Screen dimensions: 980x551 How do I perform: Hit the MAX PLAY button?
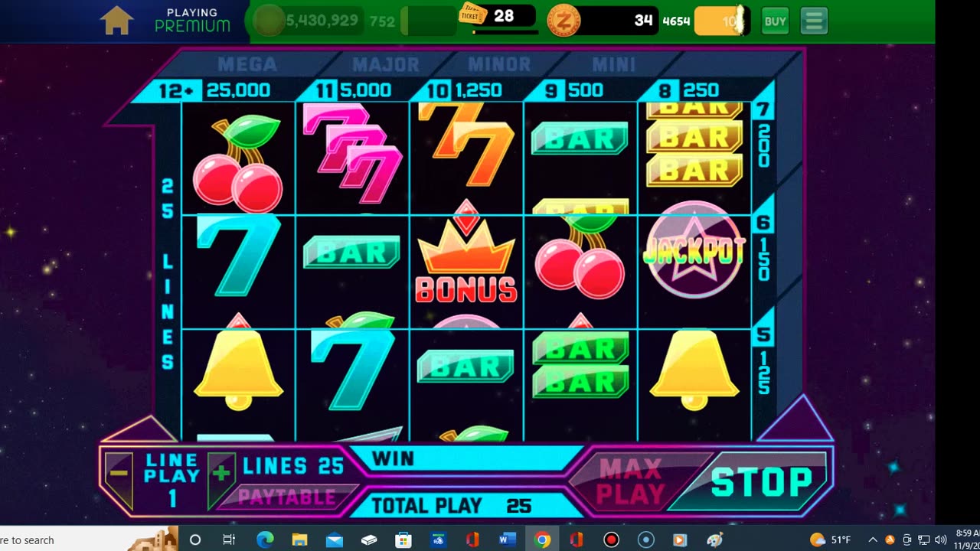coord(630,481)
